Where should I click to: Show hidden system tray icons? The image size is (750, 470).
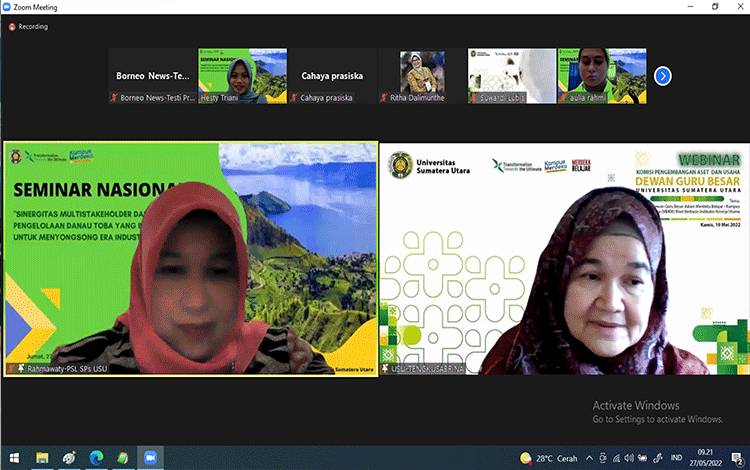tap(589, 458)
